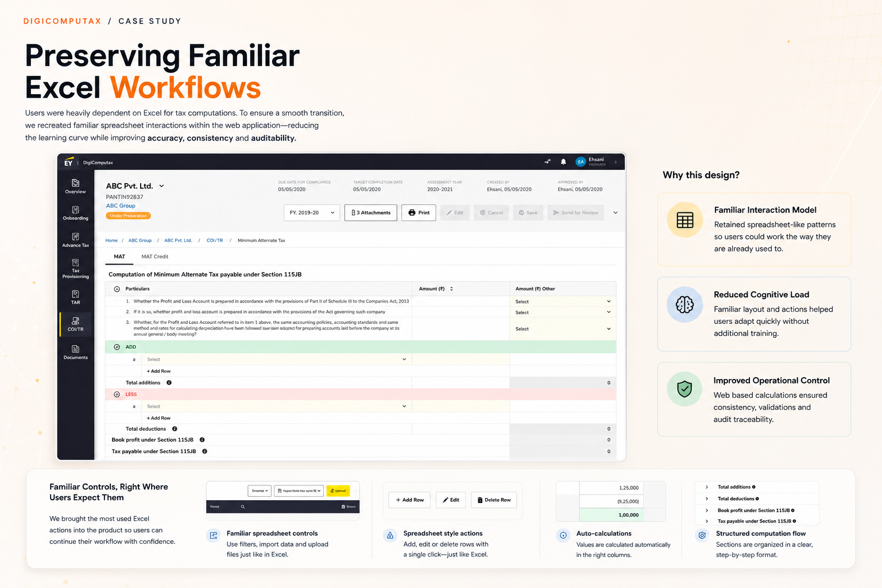The height and width of the screenshot is (588, 882).
Task: Open COI/TR in the breadcrumb
Action: 215,241
